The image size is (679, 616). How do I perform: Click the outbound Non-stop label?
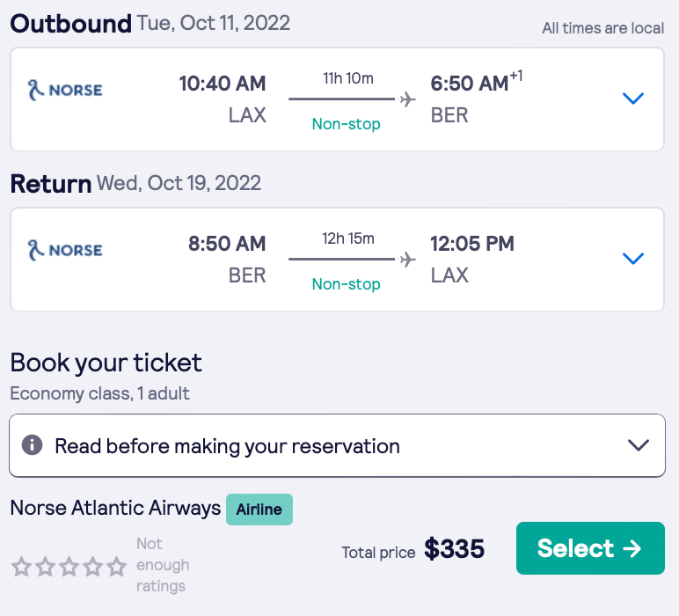click(346, 124)
